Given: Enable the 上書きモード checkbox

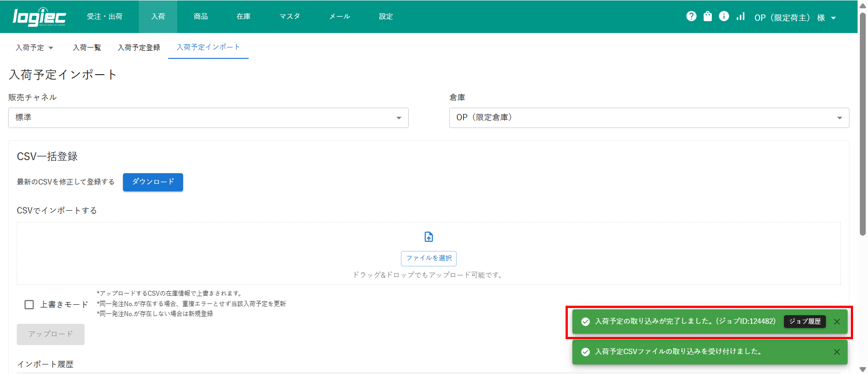Looking at the screenshot, I should 29,304.
